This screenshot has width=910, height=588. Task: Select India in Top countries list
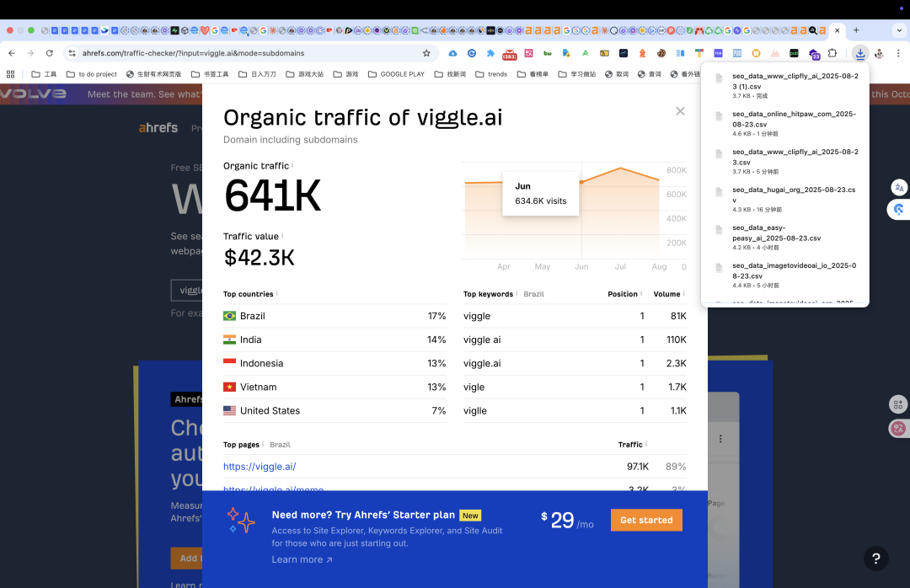tap(335, 339)
